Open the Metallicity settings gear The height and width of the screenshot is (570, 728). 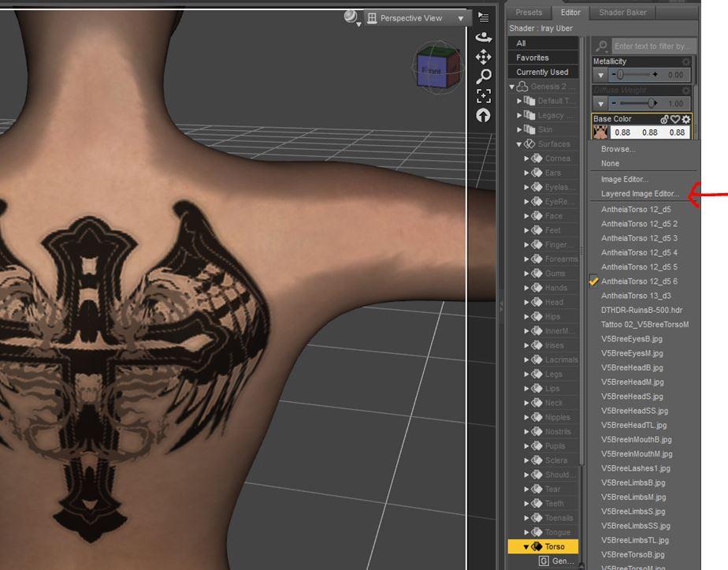685,61
